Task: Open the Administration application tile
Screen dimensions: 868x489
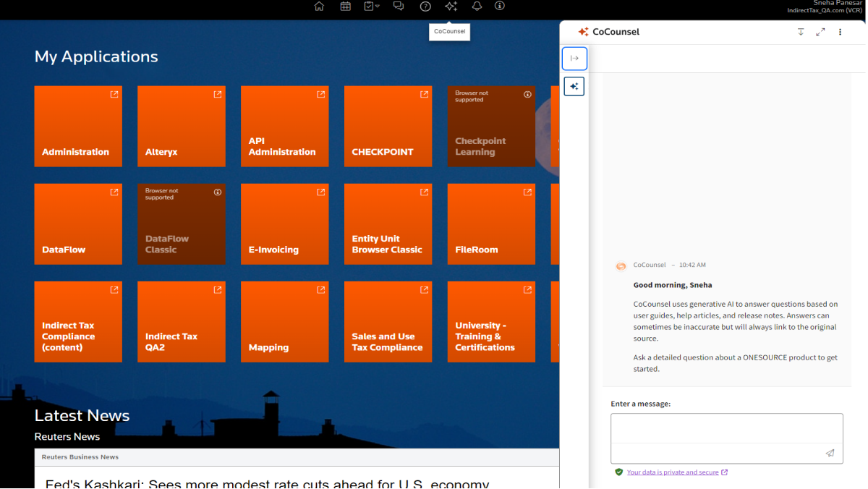Action: 78,126
